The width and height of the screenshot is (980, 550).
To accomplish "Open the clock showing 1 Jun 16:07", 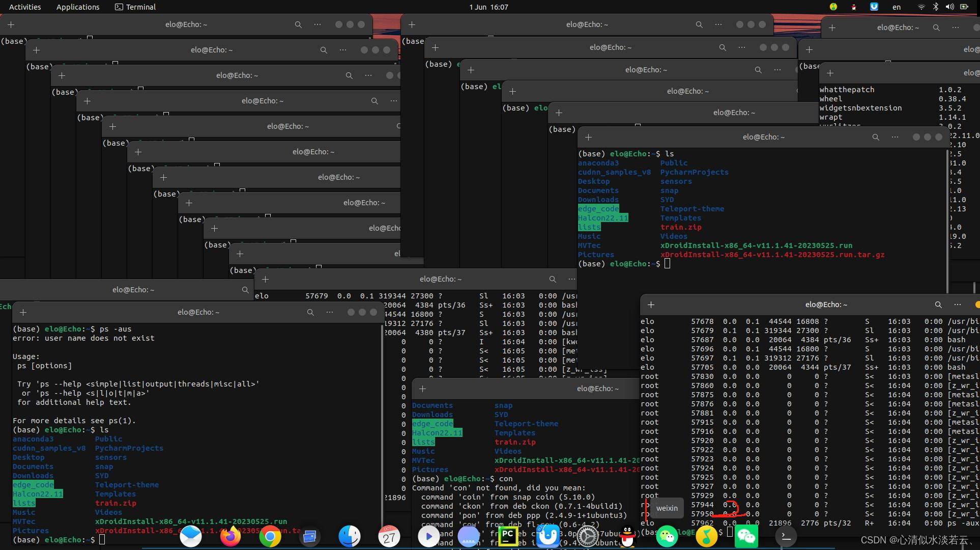I will (488, 7).
